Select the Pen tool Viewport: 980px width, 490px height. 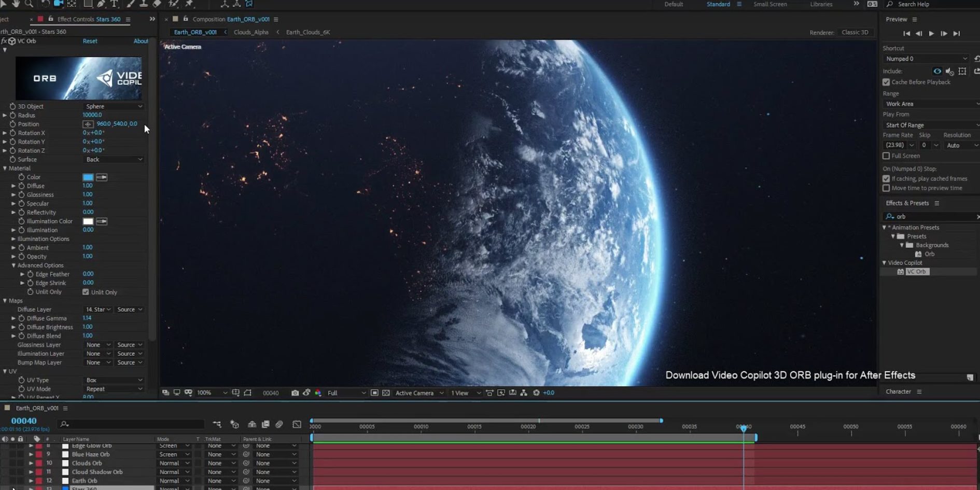pos(101,4)
